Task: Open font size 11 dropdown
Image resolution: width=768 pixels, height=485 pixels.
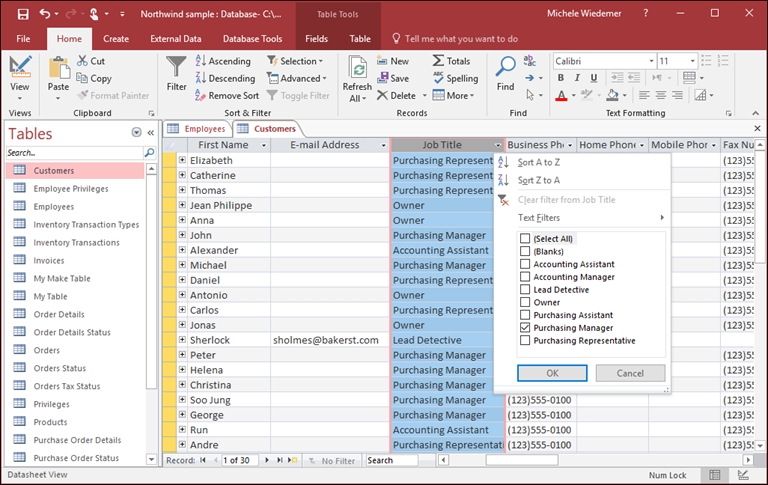Action: pos(693,61)
